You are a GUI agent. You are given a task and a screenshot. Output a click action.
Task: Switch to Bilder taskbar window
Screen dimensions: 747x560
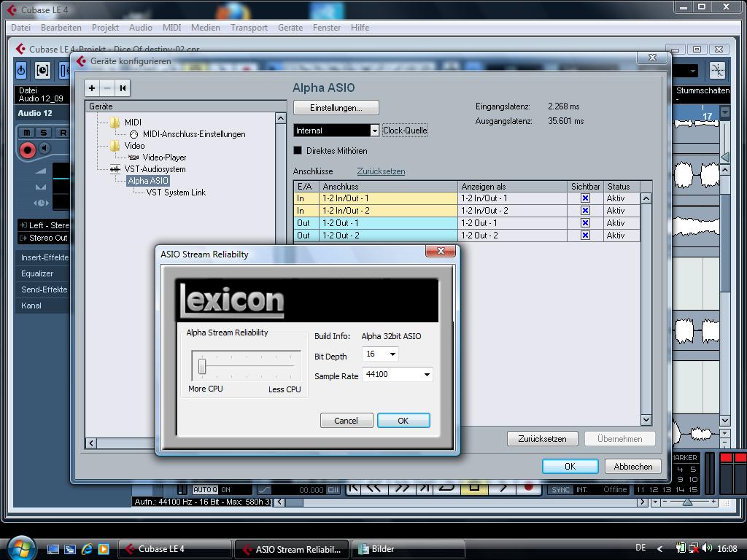pyautogui.click(x=407, y=549)
